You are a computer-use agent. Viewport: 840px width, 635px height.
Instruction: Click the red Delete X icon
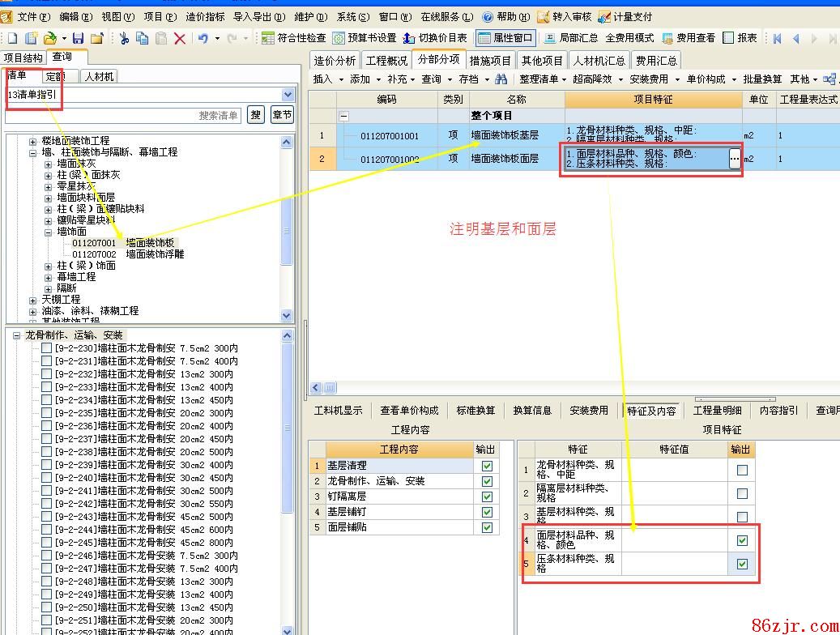tap(180, 38)
